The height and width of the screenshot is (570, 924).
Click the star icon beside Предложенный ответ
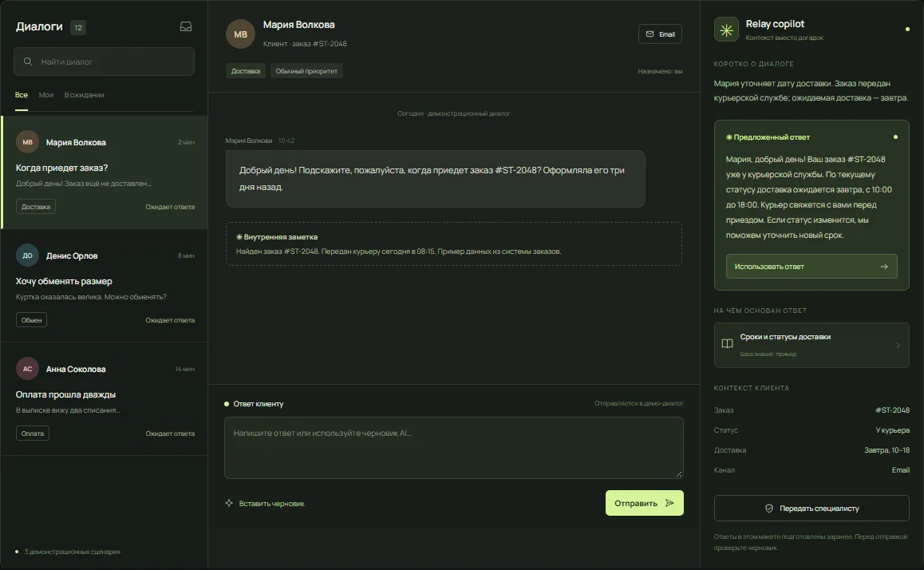729,137
